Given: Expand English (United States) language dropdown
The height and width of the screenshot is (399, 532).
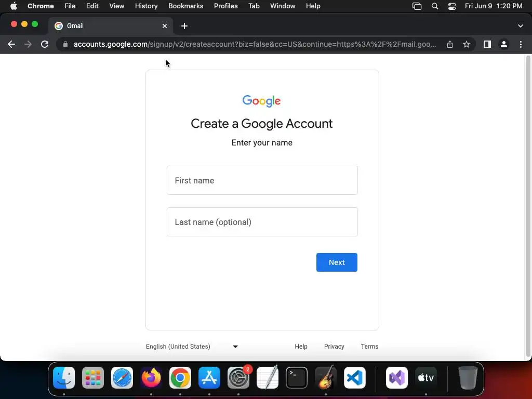Looking at the screenshot, I should point(192,347).
